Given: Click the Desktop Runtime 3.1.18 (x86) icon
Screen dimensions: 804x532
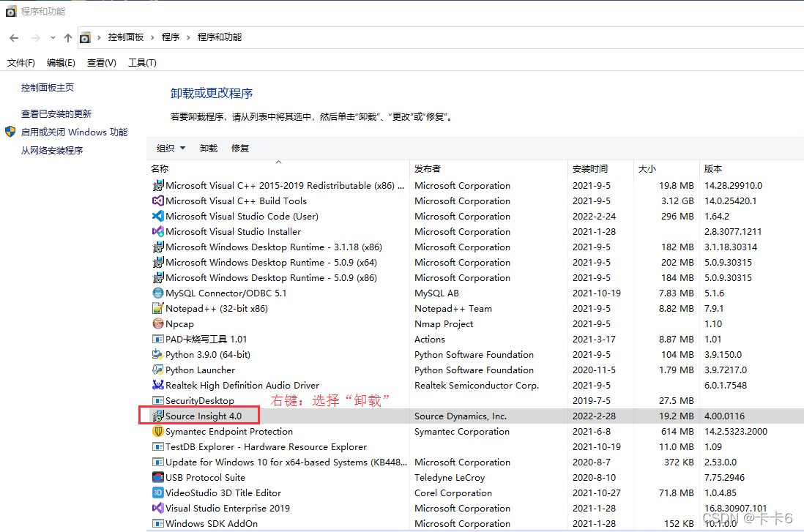Looking at the screenshot, I should [158, 247].
